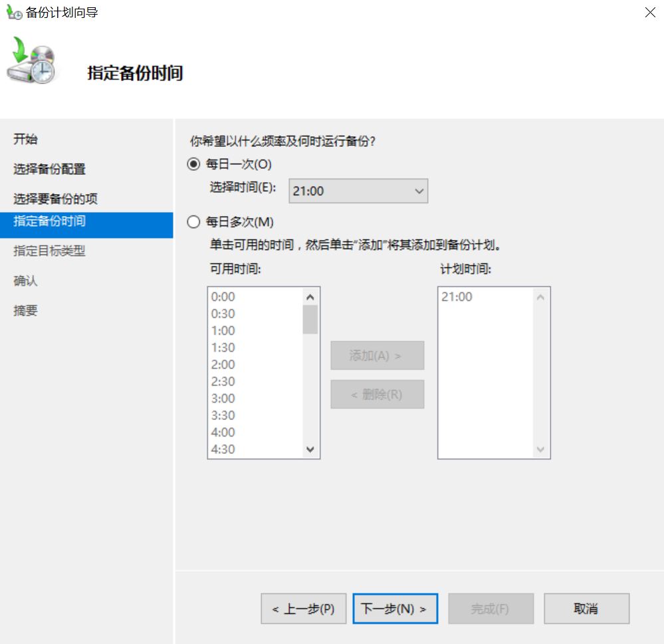Cancel the wizard with 取消 button
The image size is (664, 644).
pyautogui.click(x=586, y=608)
